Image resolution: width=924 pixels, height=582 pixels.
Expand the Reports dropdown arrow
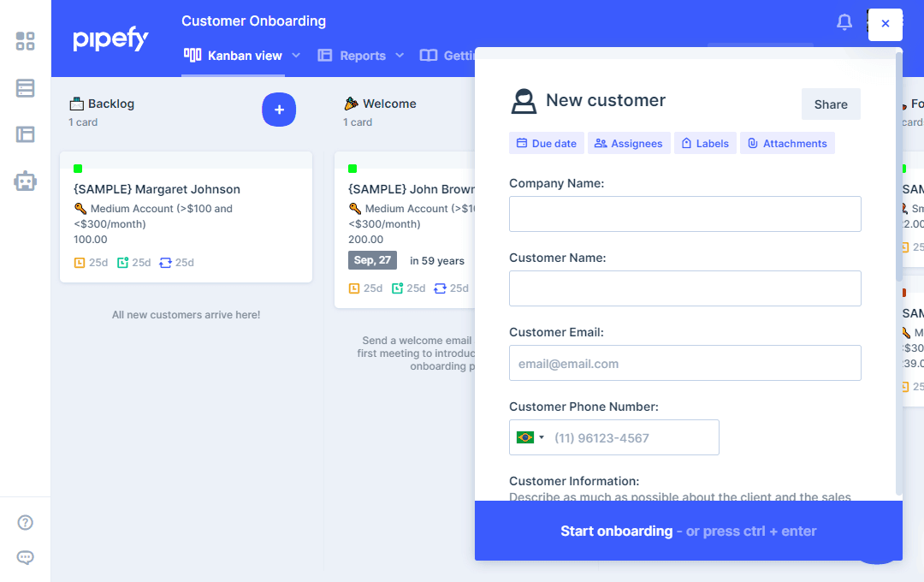pyautogui.click(x=400, y=56)
